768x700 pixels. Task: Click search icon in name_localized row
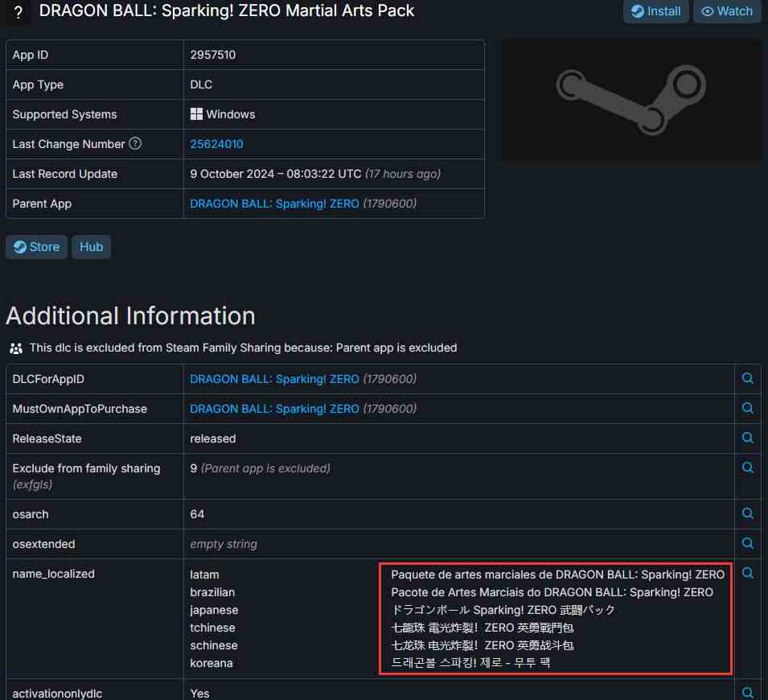point(747,573)
